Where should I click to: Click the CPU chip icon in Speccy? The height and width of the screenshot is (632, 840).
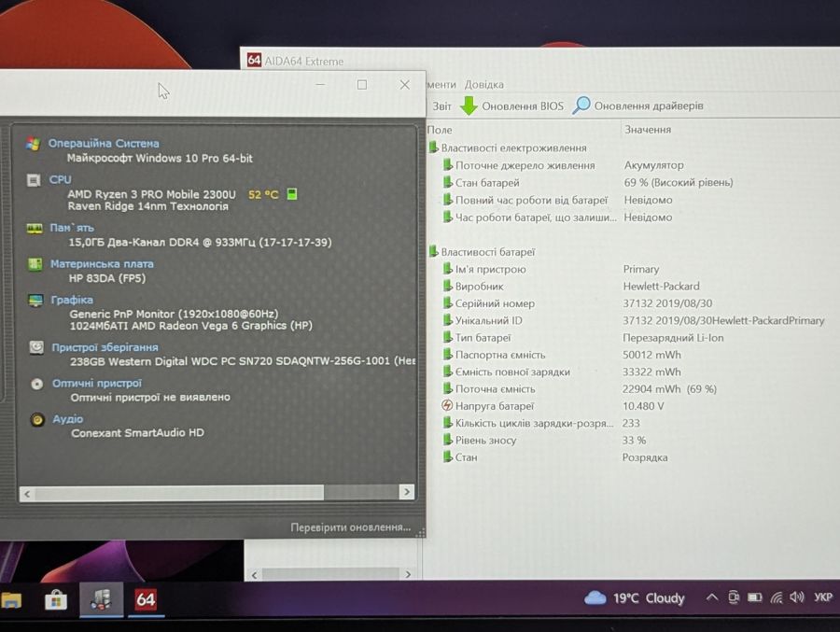tap(34, 180)
